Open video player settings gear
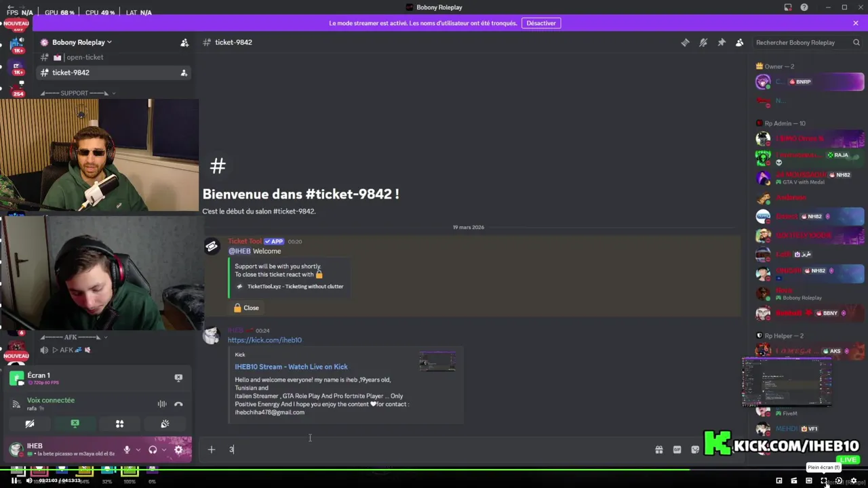 point(854,481)
